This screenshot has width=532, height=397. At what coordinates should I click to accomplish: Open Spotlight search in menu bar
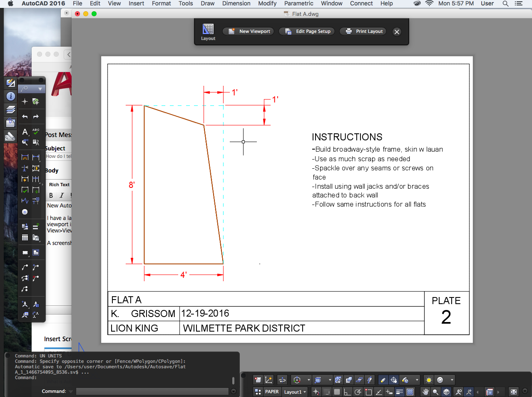tap(505, 3)
